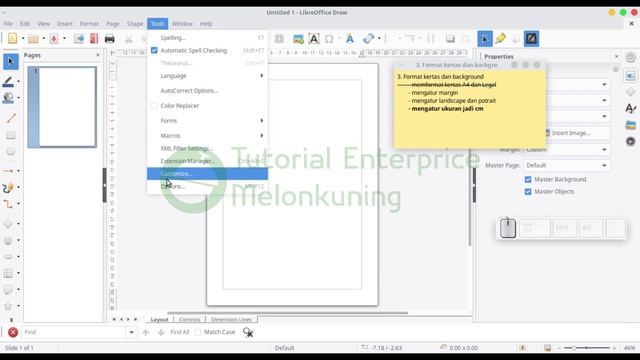Viewport: 640px width, 360px height.
Task: Select the Ellipse tool
Action: (11, 151)
